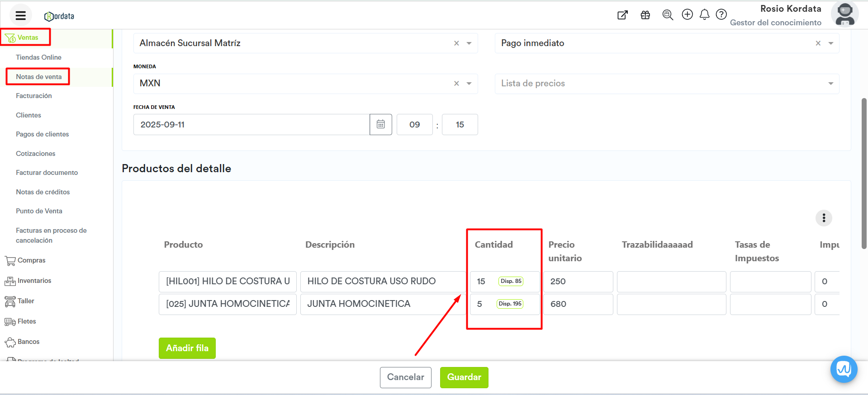Open the hamburger menu icon
The image size is (868, 395).
20,16
